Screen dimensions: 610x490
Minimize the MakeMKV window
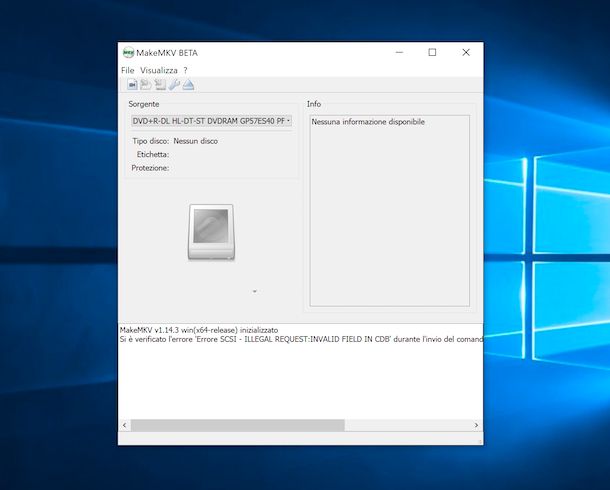400,52
